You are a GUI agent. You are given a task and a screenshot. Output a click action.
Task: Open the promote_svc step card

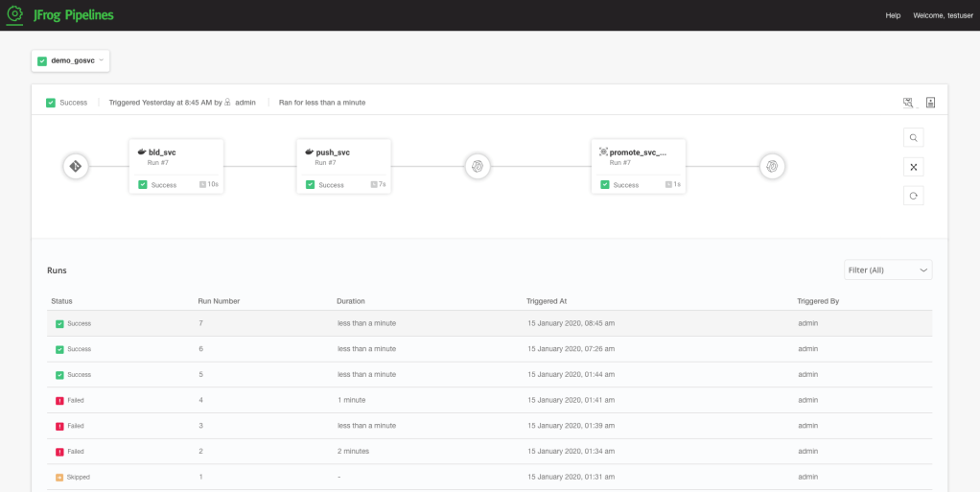[638, 158]
